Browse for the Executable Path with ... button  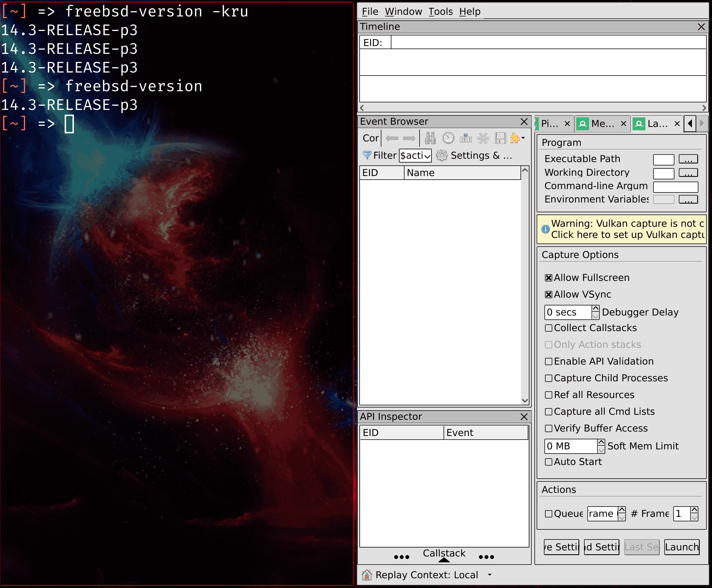pyautogui.click(x=688, y=159)
